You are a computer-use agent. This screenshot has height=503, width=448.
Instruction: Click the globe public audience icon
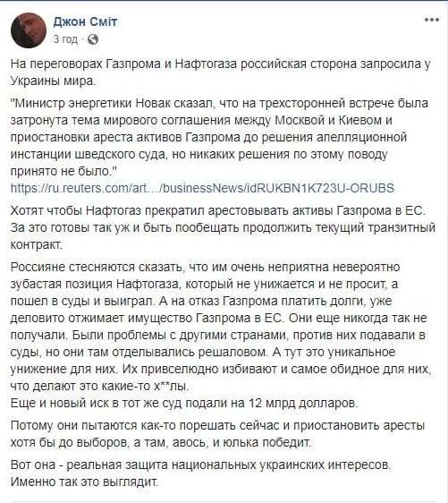(x=93, y=39)
